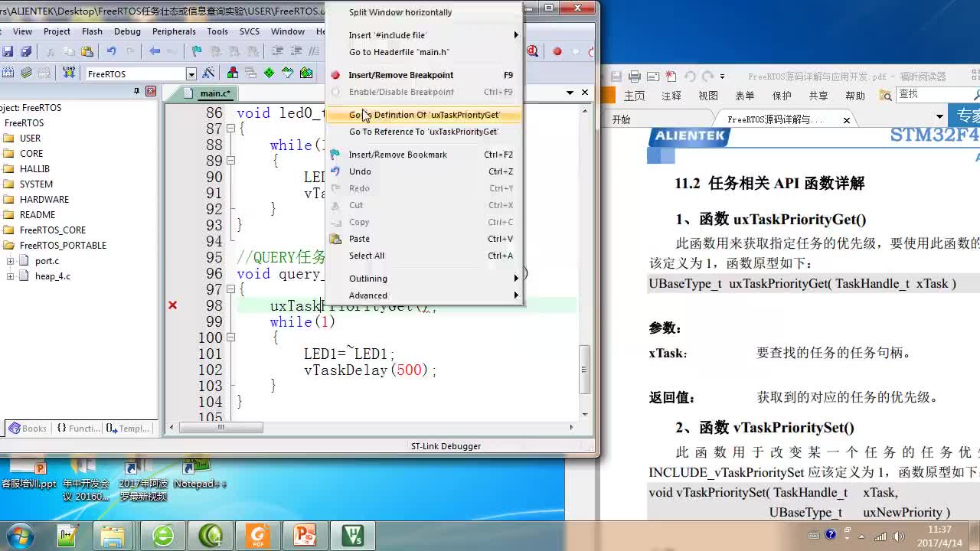The image size is (980, 551).
Task: Choose Go To Reference To 'uxTaskPriorityGet'
Action: click(x=424, y=132)
